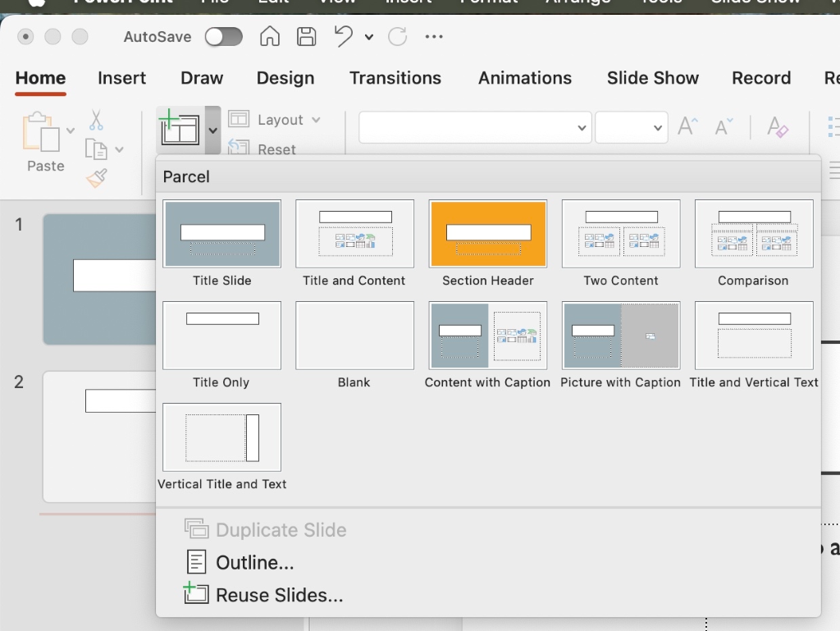Screen dimensions: 840x631
Task: Cut selection with the scissors icon
Action: (95, 120)
